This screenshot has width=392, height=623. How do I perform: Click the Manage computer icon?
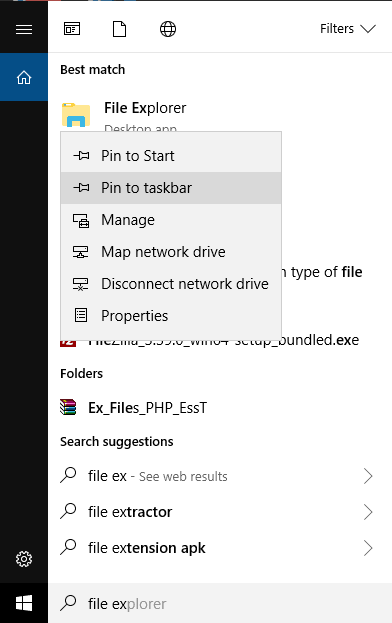[81, 220]
